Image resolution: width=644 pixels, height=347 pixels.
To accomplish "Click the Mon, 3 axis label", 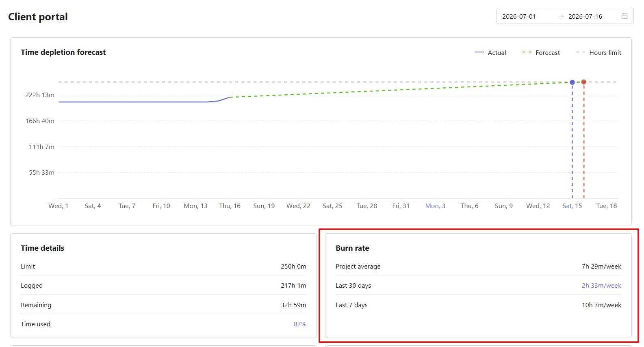I will coord(435,206).
